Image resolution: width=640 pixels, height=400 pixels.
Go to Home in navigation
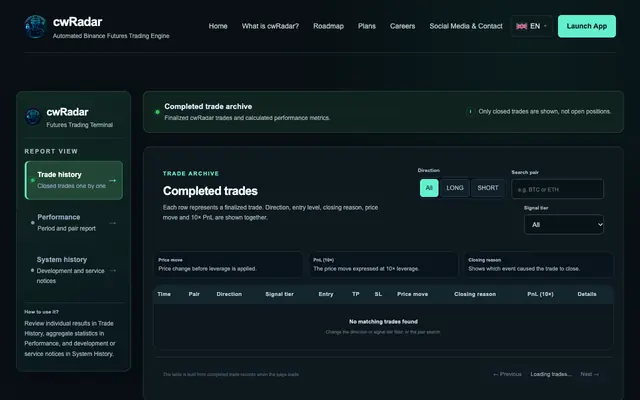click(x=218, y=26)
